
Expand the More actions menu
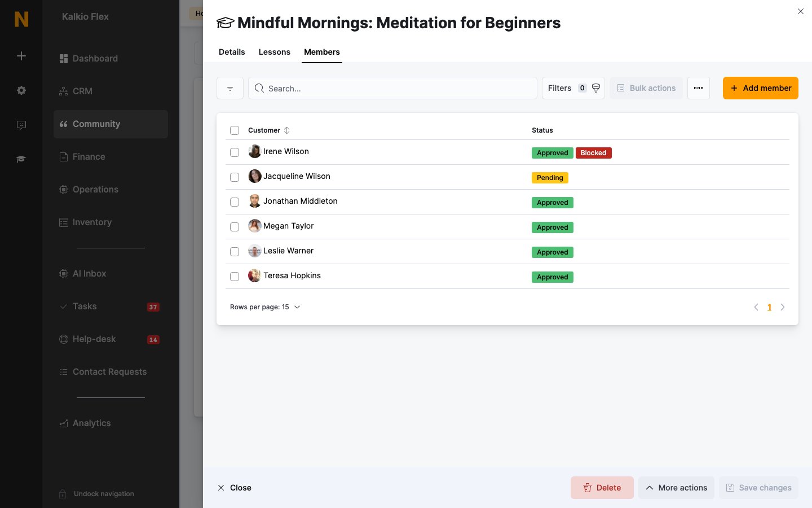(x=677, y=488)
